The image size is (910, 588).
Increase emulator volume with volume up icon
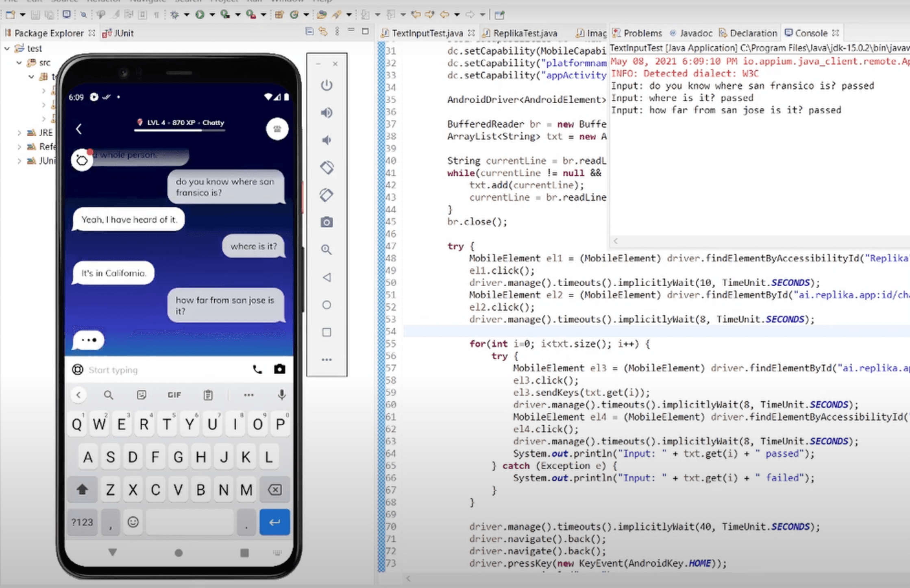[x=327, y=113]
